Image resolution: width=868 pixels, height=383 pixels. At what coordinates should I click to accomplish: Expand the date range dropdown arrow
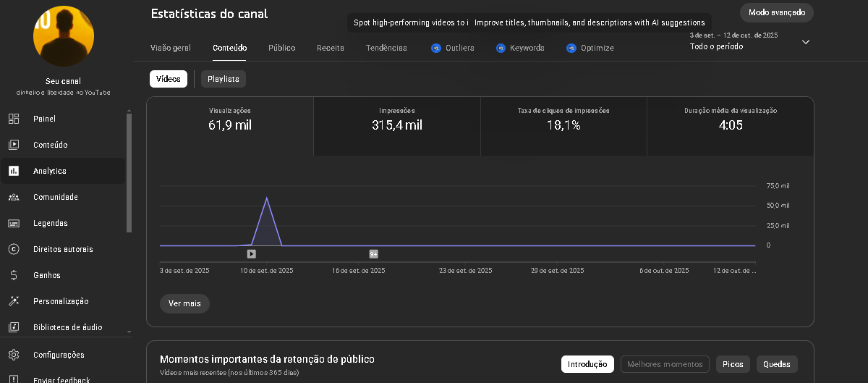(806, 42)
